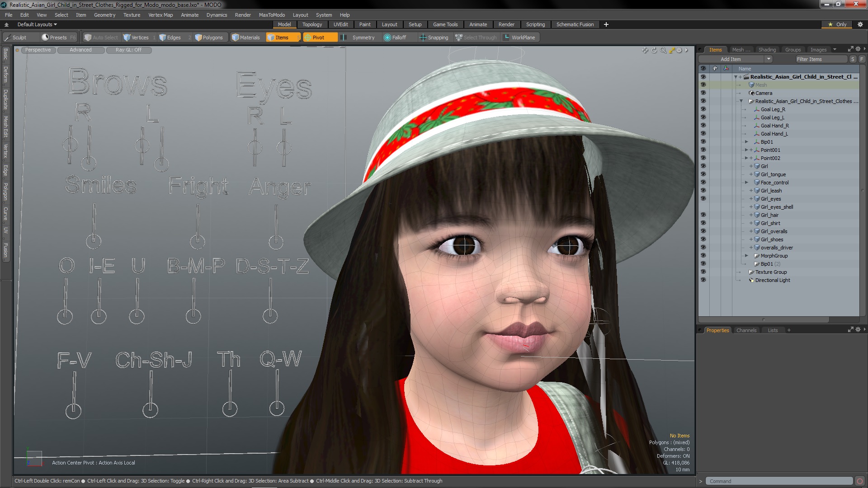Click the Fright slider handle
This screenshot has width=868, height=488.
198,242
